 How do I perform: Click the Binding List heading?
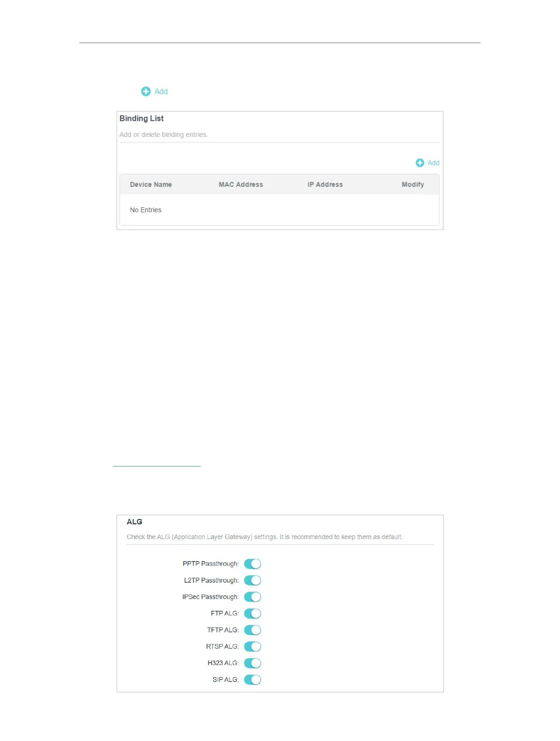[141, 119]
